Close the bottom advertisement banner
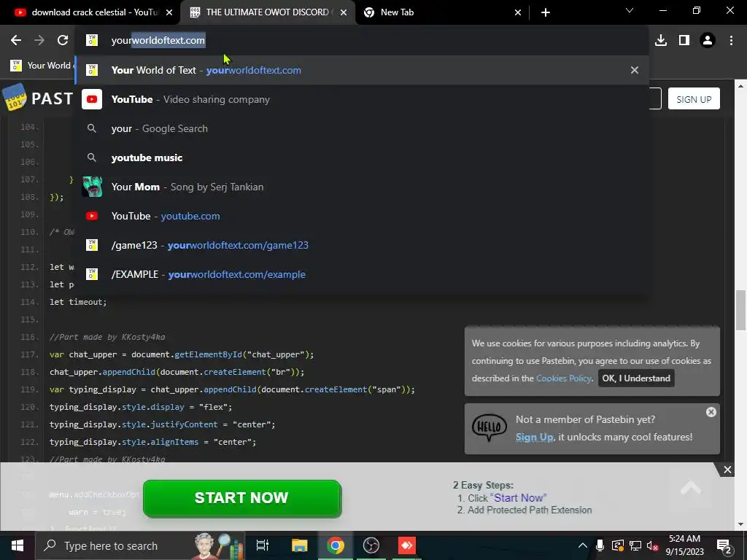 (x=727, y=470)
